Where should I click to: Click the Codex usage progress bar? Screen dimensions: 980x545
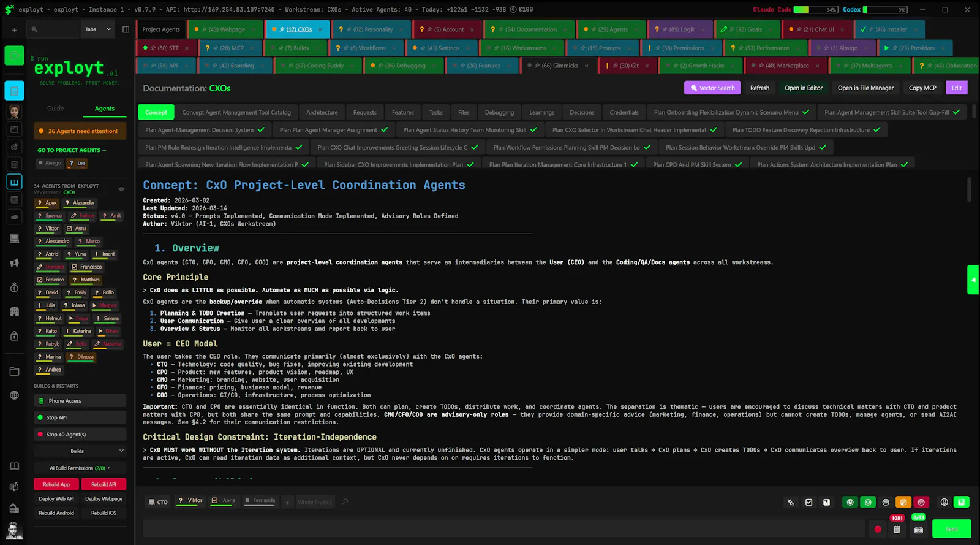click(x=885, y=10)
